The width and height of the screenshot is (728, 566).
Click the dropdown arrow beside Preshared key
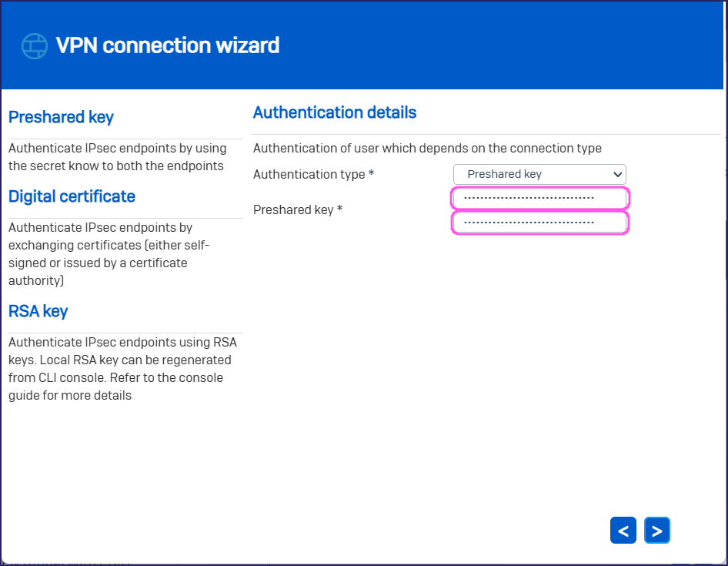(617, 174)
